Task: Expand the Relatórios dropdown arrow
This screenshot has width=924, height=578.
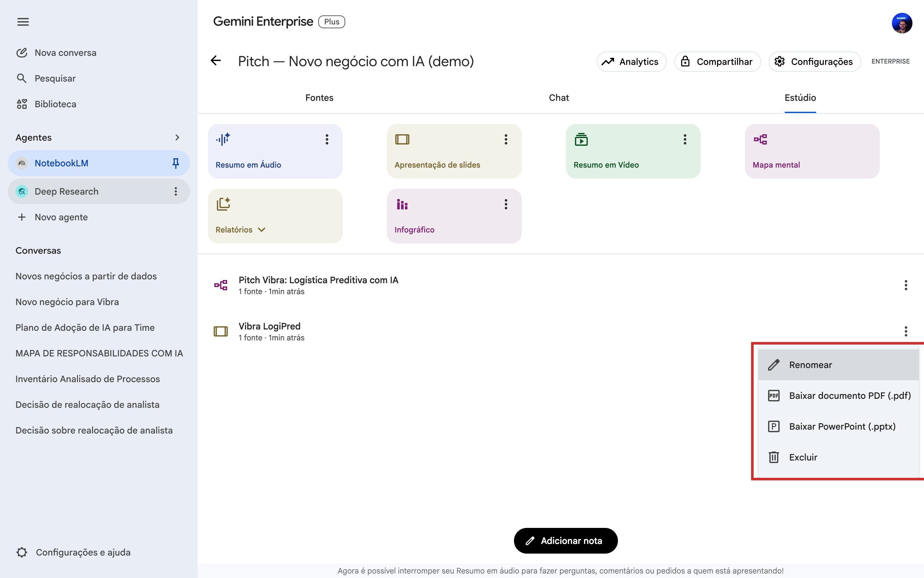Action: pyautogui.click(x=261, y=229)
